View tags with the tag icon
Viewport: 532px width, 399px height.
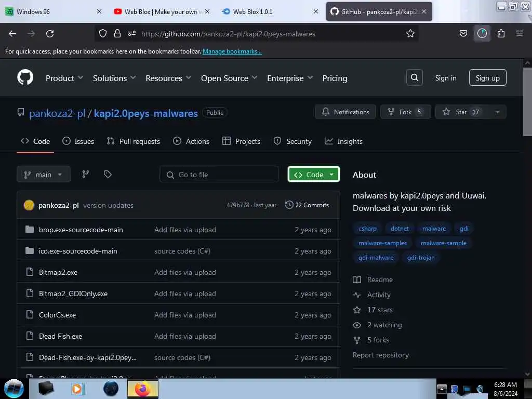coord(108,174)
